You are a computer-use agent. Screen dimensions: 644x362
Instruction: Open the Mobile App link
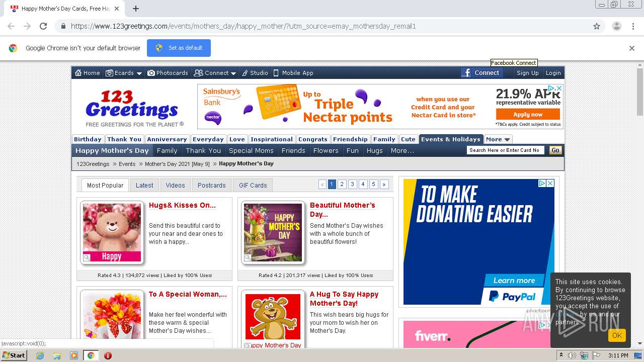[293, 73]
